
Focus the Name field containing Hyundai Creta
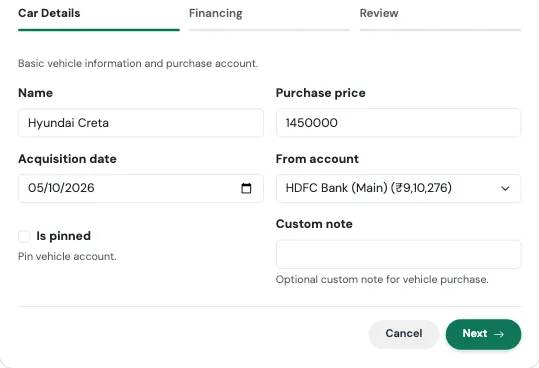click(141, 123)
